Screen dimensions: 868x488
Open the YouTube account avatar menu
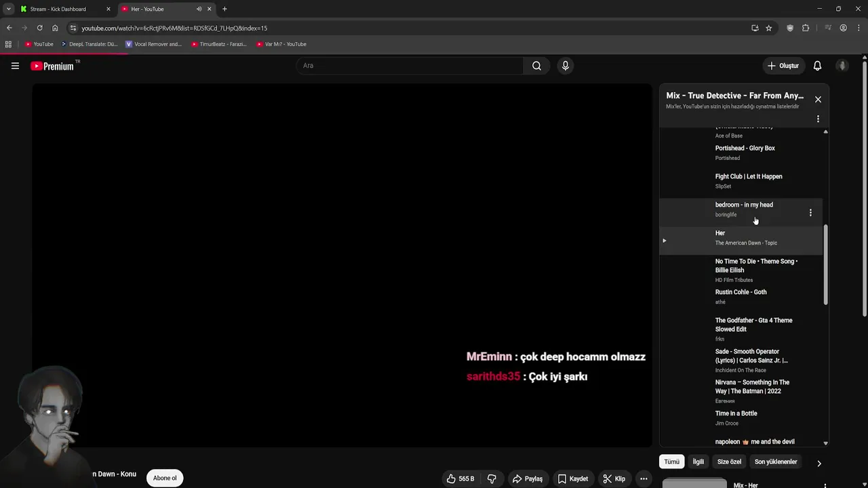(842, 66)
